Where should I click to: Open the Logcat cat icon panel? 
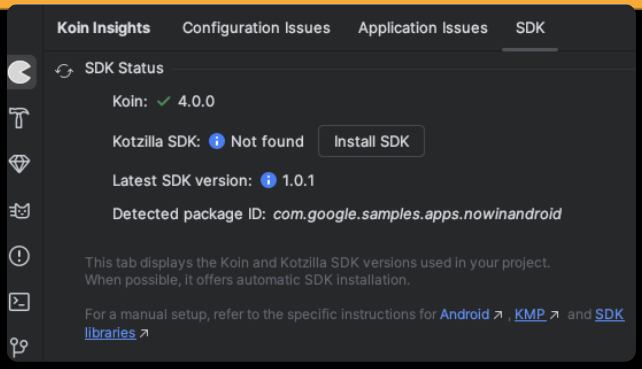(x=19, y=211)
